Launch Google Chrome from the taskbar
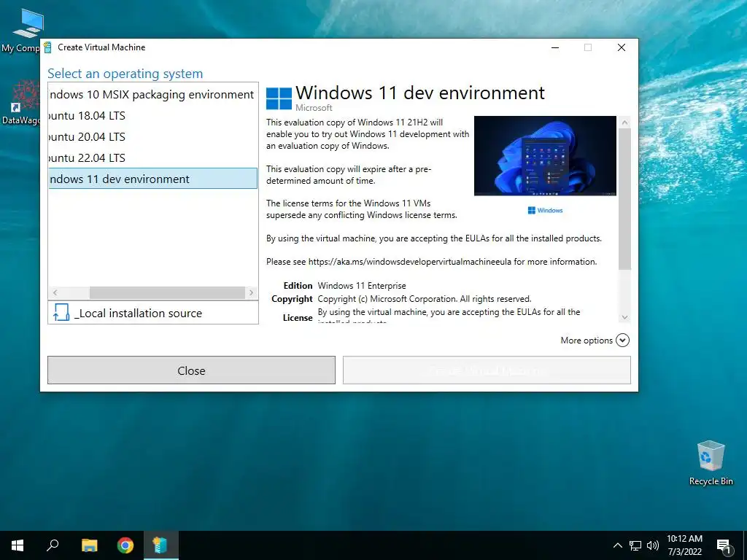747x560 pixels. point(125,545)
